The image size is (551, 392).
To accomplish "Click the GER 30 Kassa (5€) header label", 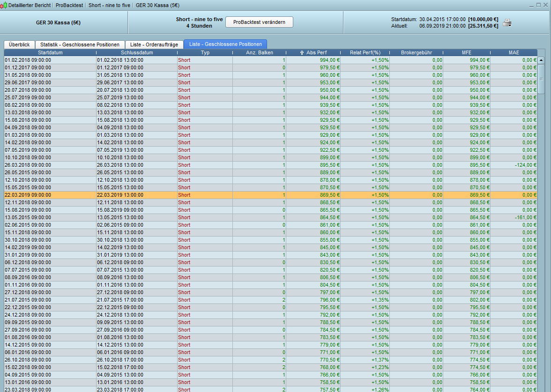I will coord(58,22).
